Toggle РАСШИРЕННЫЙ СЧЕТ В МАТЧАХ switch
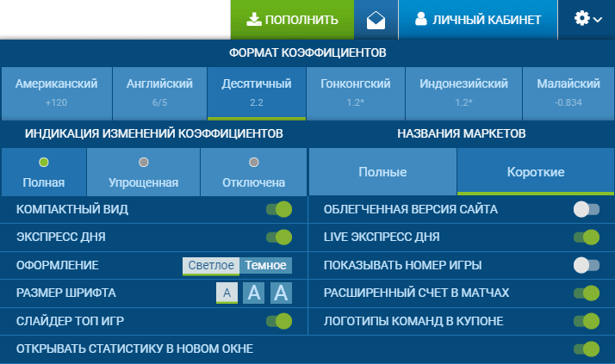The width and height of the screenshot is (615, 364). pyautogui.click(x=587, y=293)
